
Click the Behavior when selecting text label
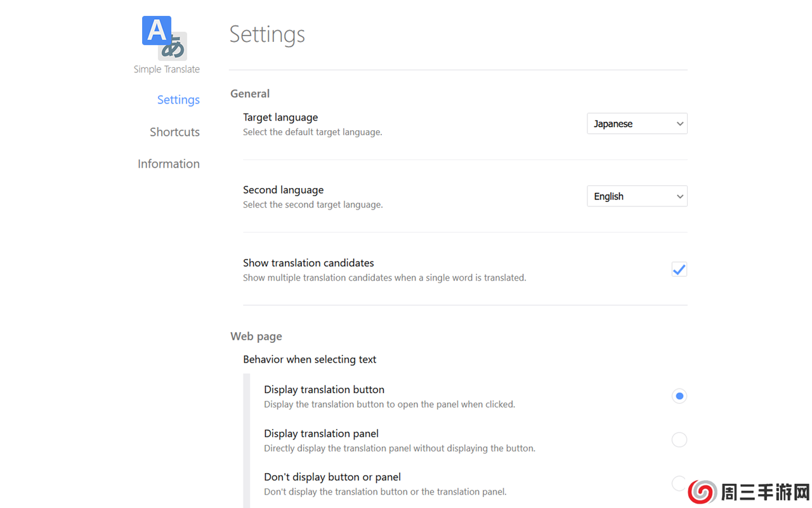point(310,359)
